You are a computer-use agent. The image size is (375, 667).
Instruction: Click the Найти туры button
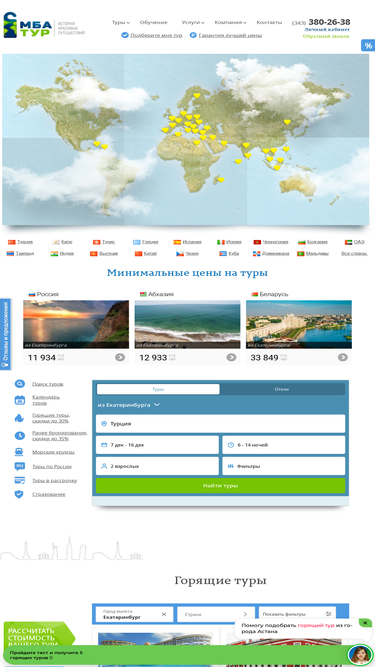tap(220, 485)
